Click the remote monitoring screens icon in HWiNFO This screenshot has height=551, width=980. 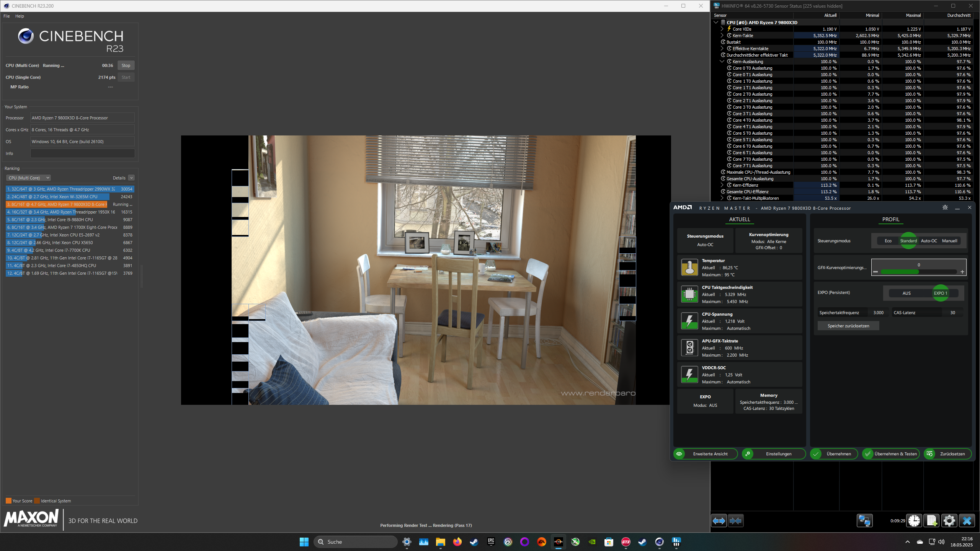[x=865, y=520]
